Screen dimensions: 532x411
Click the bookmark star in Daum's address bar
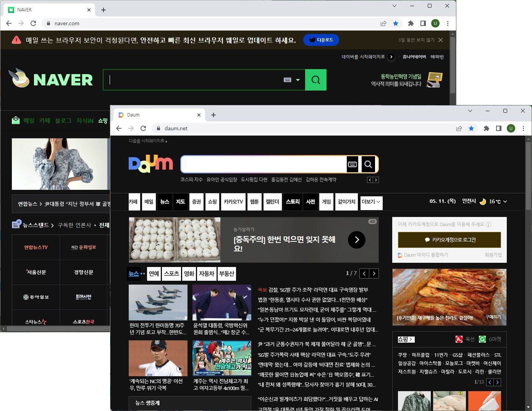pos(471,128)
